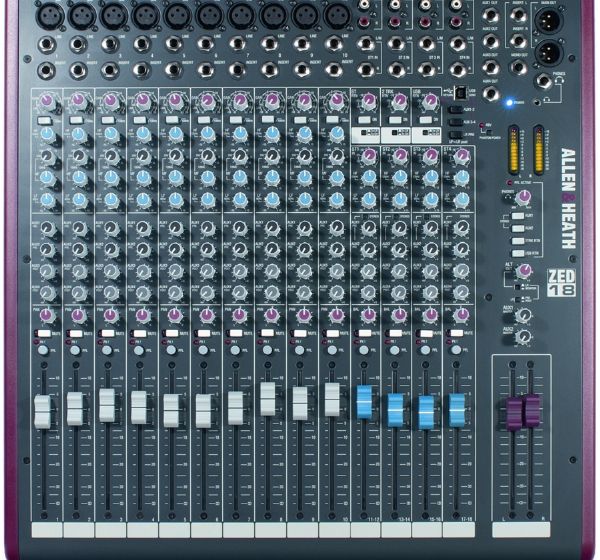Adjust channel 10 purple gain knob
Viewport: 600px width, 560px height.
(x=337, y=101)
